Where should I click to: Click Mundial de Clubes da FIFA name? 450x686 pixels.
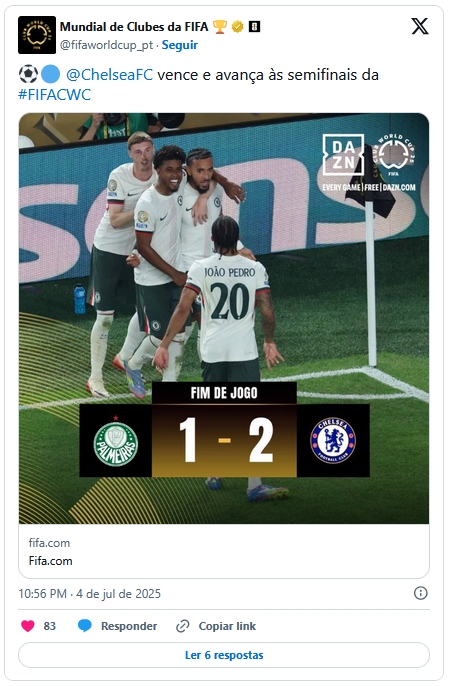[x=134, y=27]
